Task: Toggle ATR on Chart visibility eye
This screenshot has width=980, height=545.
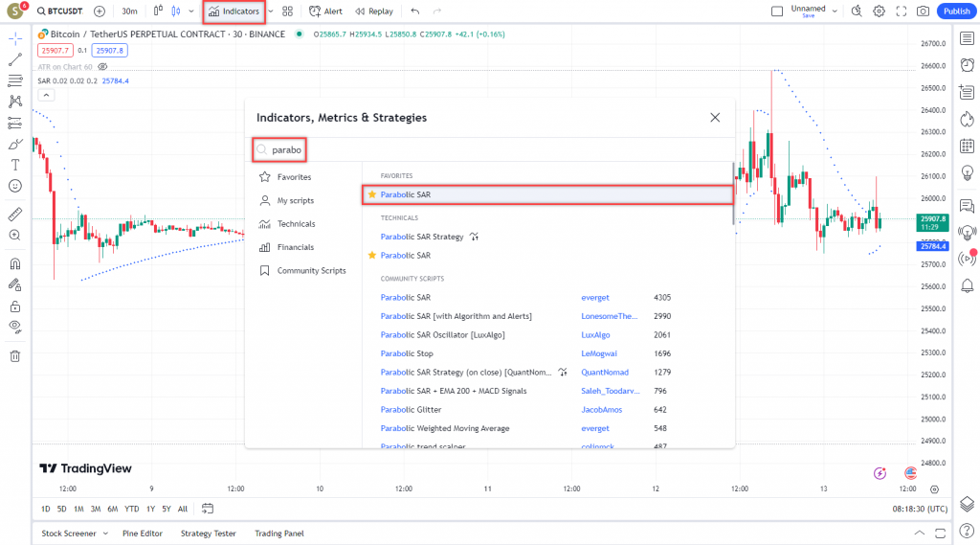Action: coord(102,67)
